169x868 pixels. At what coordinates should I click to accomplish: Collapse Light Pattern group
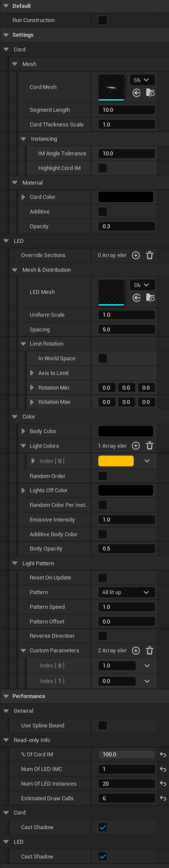point(15,563)
